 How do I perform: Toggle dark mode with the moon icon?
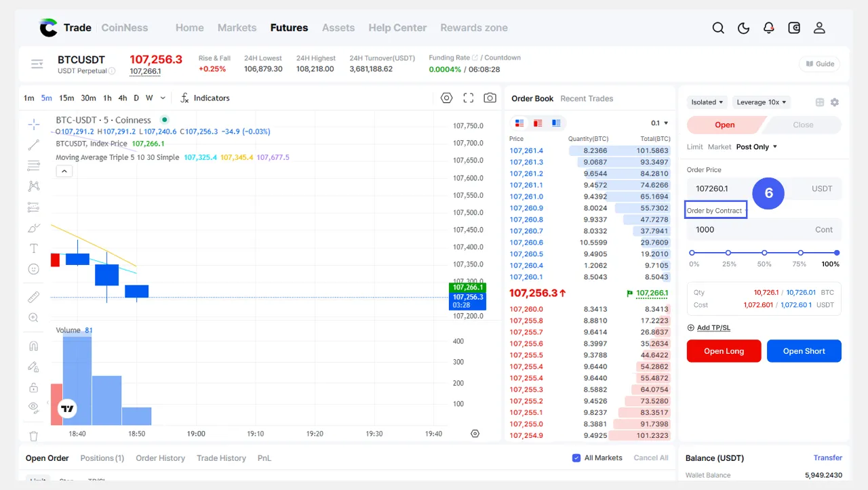743,28
